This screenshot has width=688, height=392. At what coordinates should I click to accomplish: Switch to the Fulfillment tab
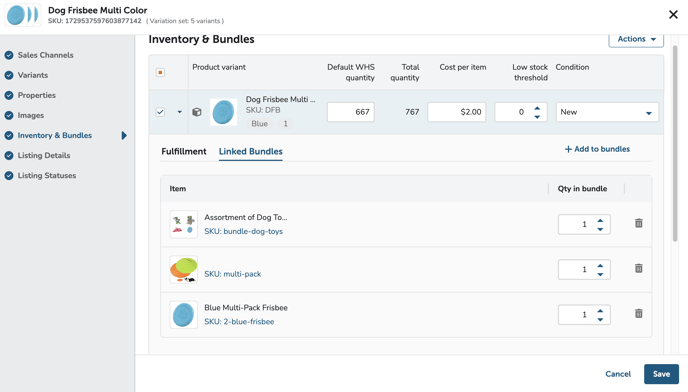[184, 151]
